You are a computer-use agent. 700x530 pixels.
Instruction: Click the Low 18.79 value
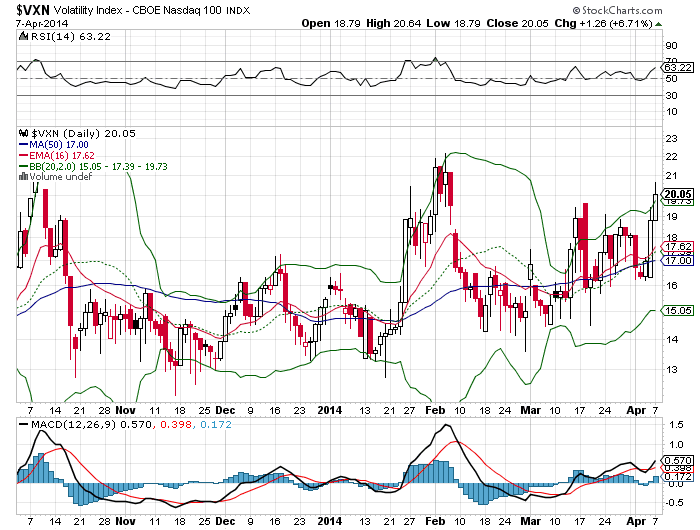coord(453,23)
